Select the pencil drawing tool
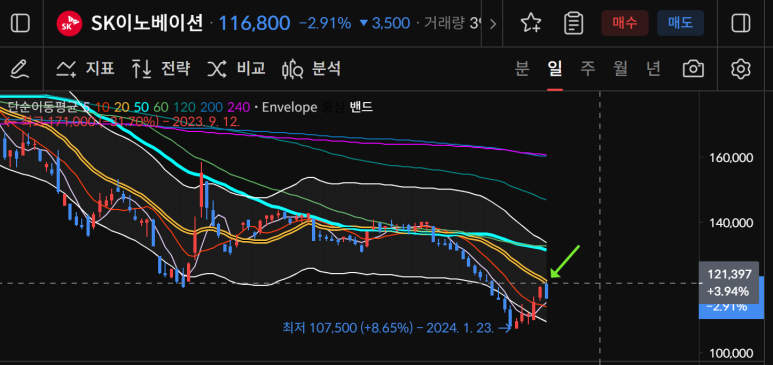The image size is (773, 365). [x=20, y=69]
